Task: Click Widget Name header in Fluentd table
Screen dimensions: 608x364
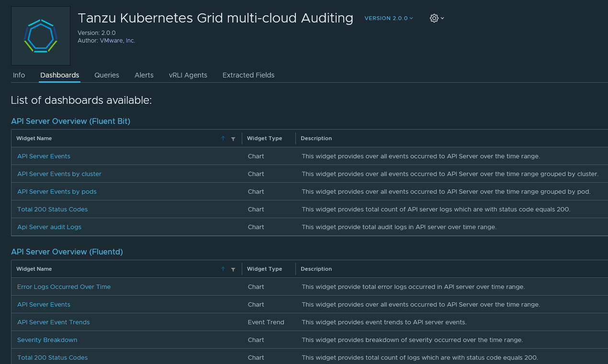Action: [34, 269]
